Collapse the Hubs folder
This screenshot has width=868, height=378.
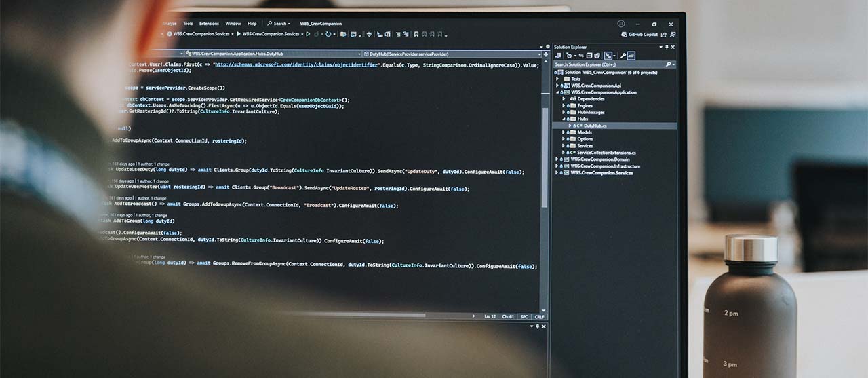564,119
